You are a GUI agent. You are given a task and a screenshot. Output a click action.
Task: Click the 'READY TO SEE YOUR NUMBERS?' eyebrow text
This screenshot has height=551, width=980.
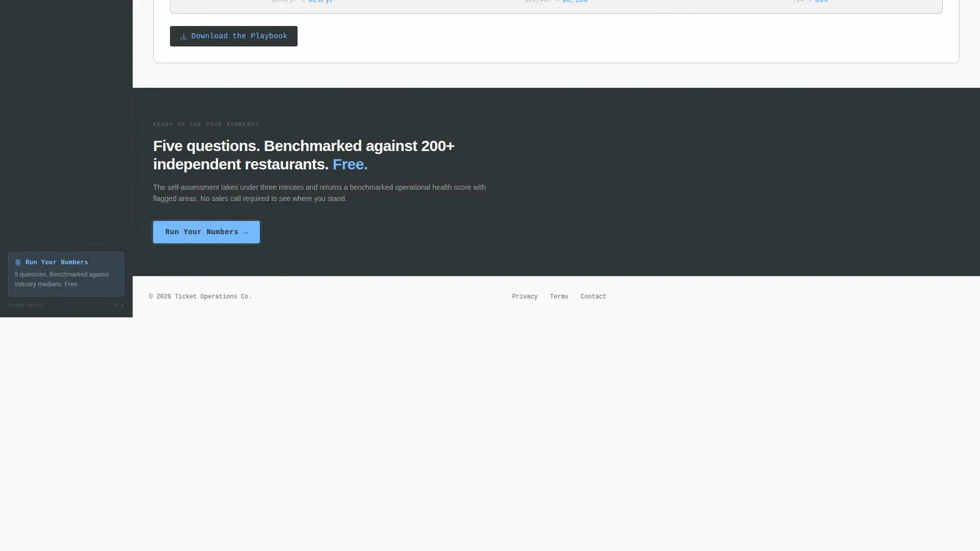pyautogui.click(x=206, y=125)
